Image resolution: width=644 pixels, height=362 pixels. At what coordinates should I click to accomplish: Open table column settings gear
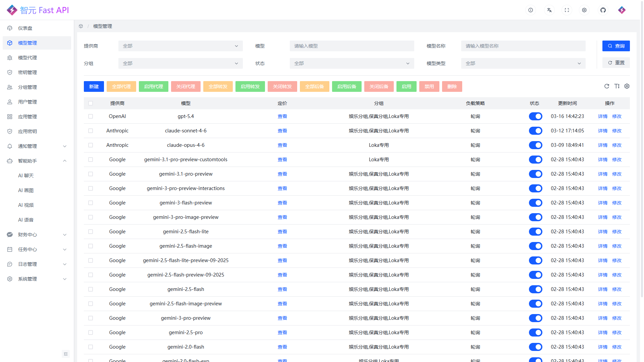coord(627,86)
